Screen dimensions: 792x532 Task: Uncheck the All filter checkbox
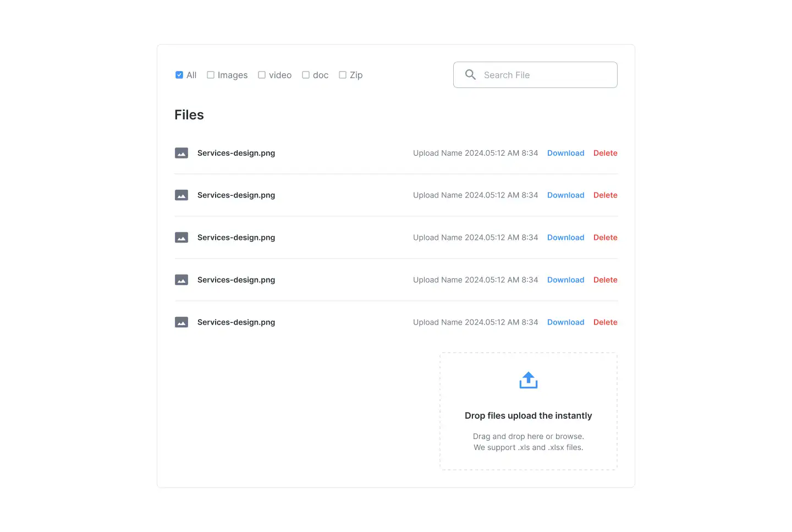179,75
